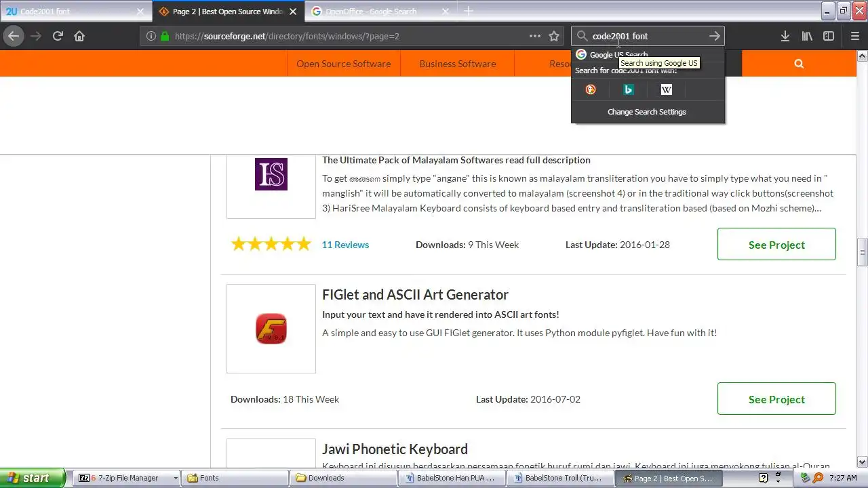Open the Library bookshelf icon
Image resolution: width=868 pixels, height=488 pixels.
point(807,36)
